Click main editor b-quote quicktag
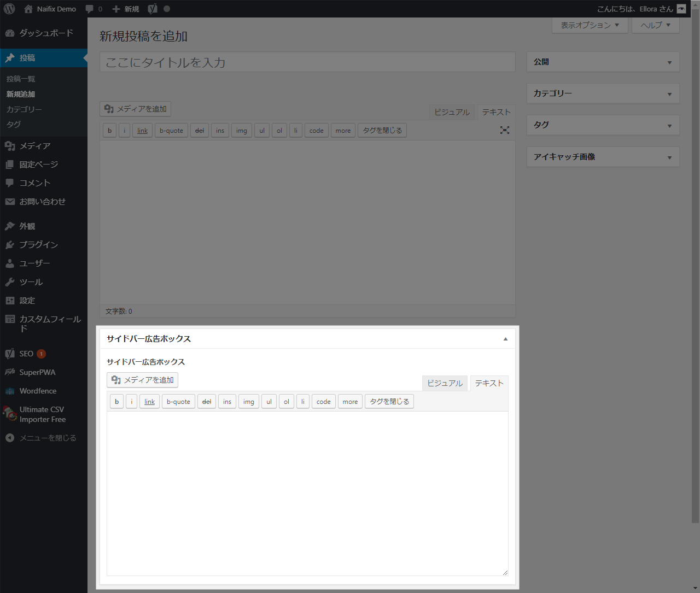The image size is (700, 593). 171,131
